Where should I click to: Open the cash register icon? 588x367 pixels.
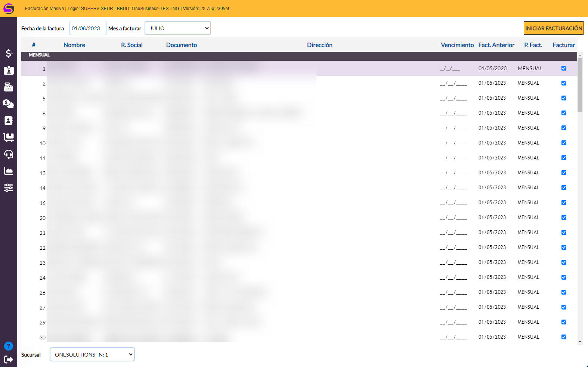9,87
